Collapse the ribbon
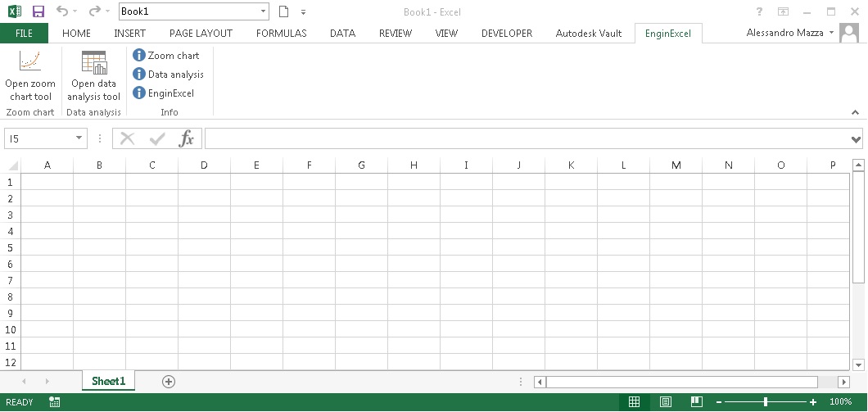 coord(855,112)
